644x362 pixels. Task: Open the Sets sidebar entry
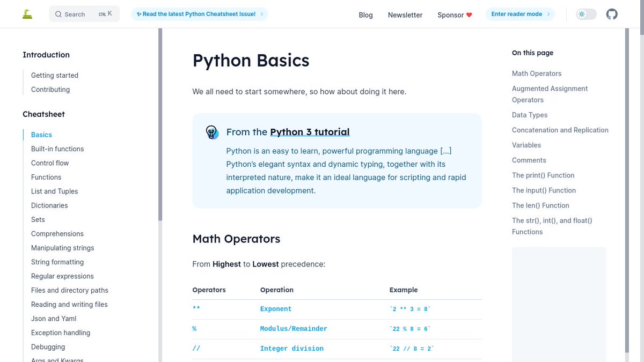tap(38, 219)
